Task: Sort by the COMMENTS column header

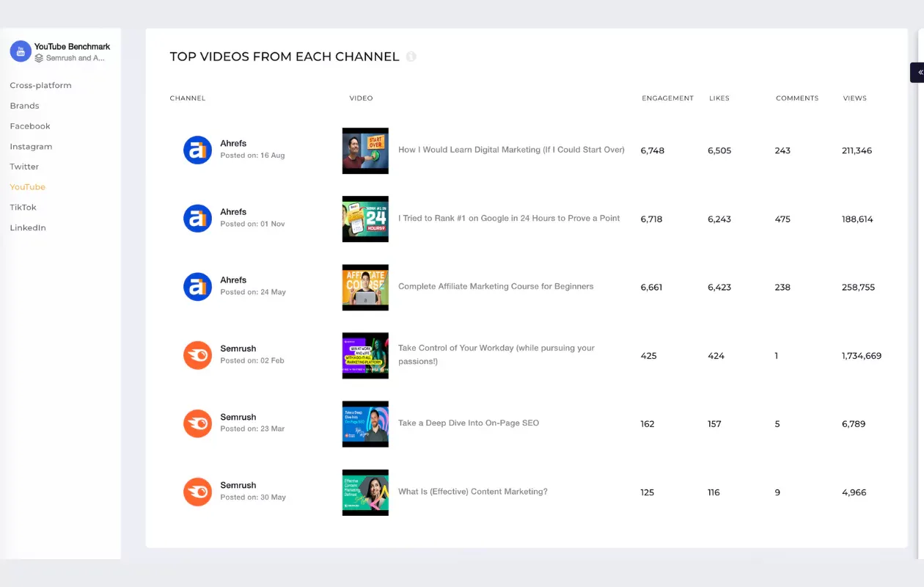Action: tap(797, 98)
